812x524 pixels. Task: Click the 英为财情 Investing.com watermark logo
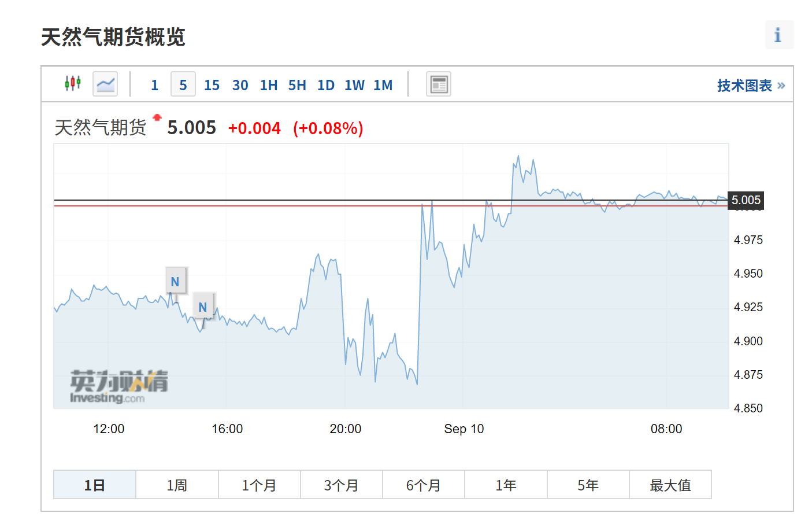(118, 386)
